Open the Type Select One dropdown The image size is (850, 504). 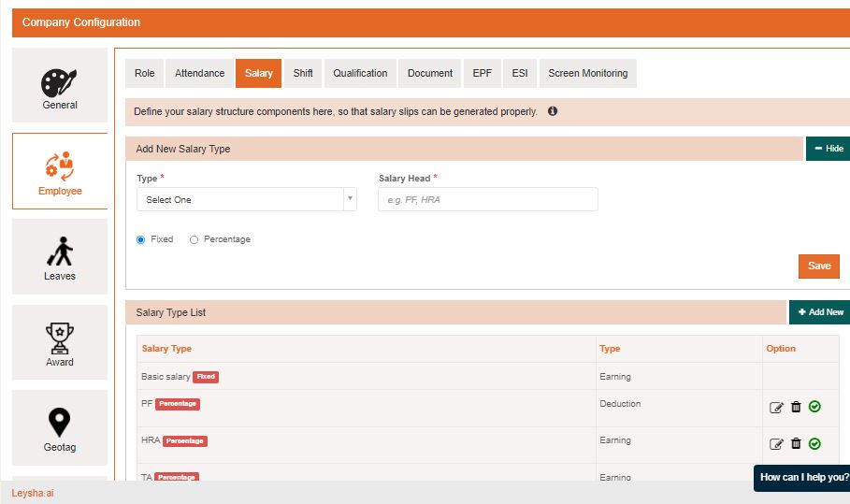[247, 199]
